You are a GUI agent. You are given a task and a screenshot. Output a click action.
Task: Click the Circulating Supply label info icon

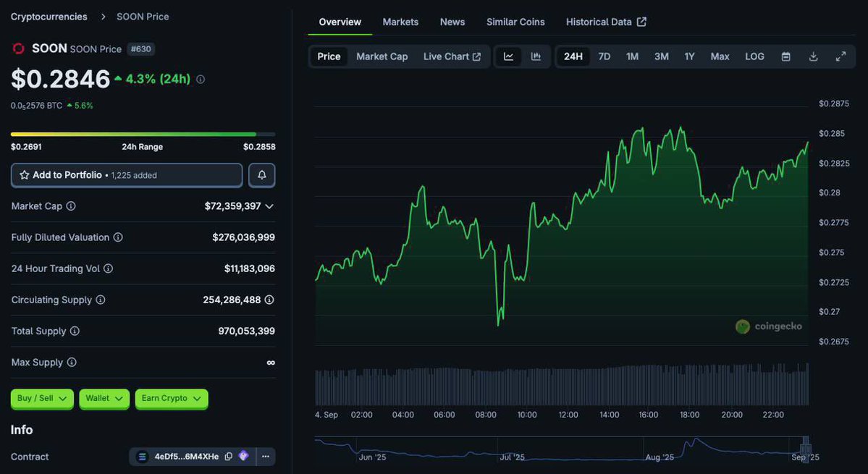tap(100, 300)
